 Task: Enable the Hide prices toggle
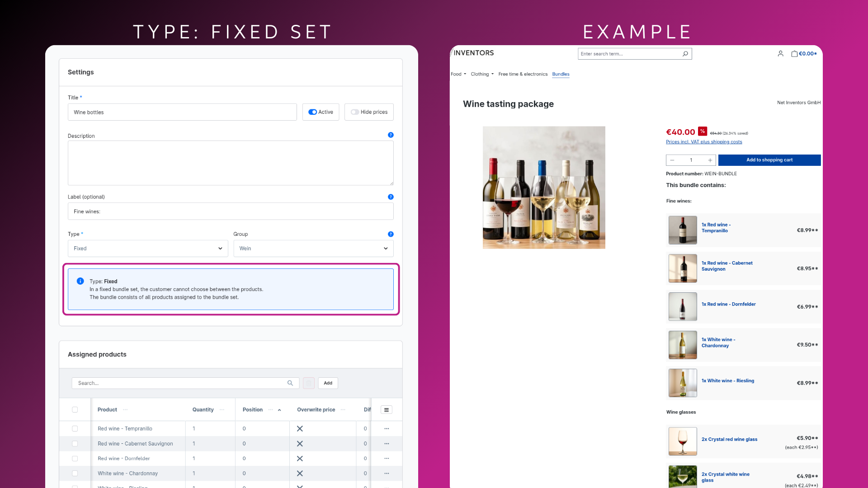(355, 112)
